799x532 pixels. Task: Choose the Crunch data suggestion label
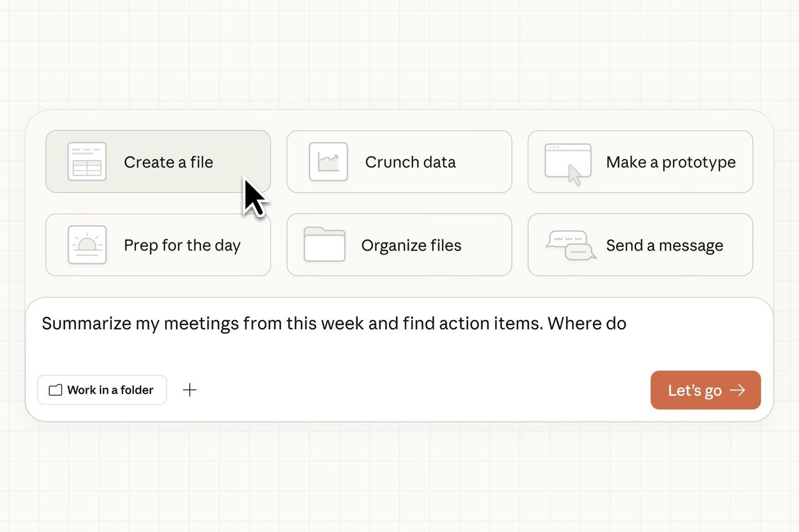coord(410,162)
